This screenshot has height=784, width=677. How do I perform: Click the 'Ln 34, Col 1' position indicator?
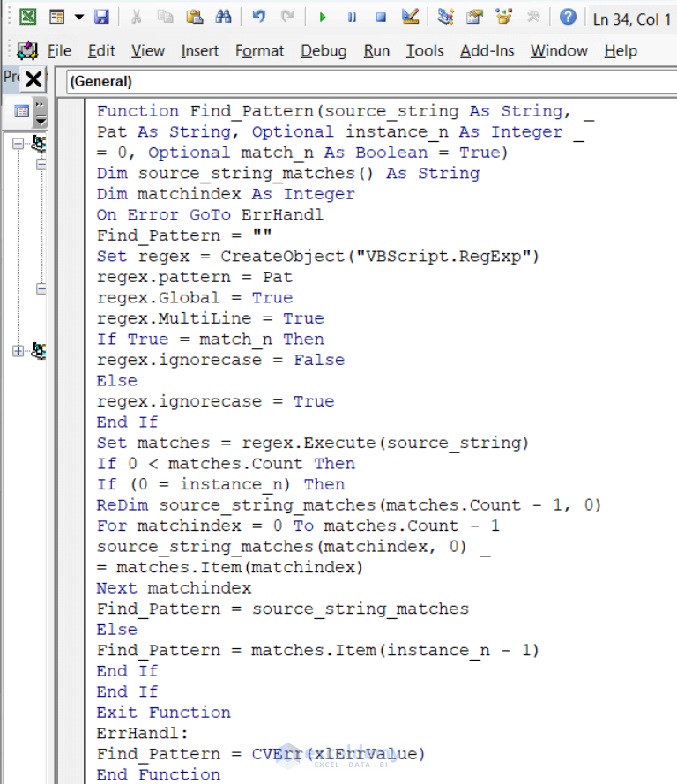(631, 19)
